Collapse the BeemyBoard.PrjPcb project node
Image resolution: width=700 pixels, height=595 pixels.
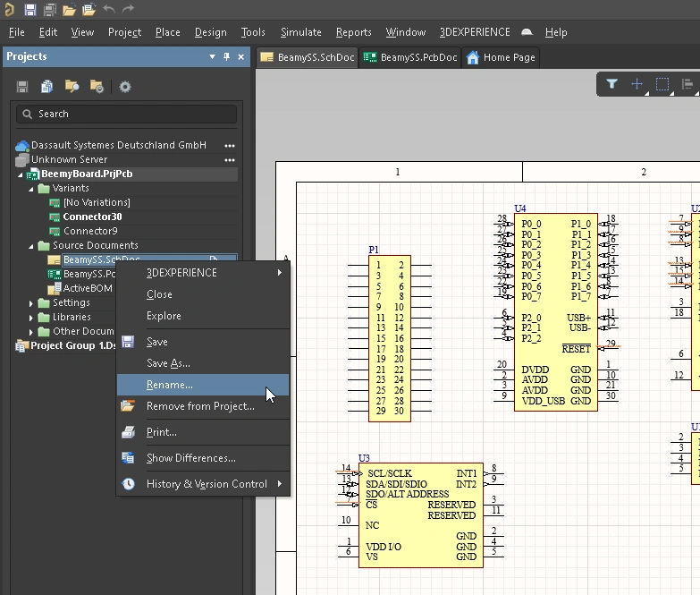(20, 174)
